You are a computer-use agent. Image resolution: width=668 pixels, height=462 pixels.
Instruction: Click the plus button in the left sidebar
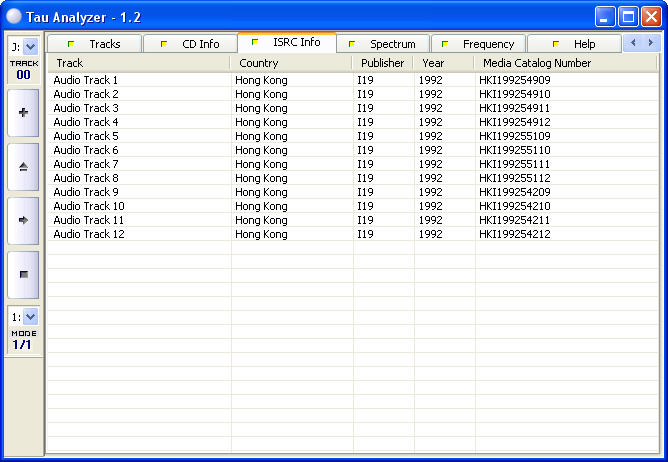pos(23,113)
